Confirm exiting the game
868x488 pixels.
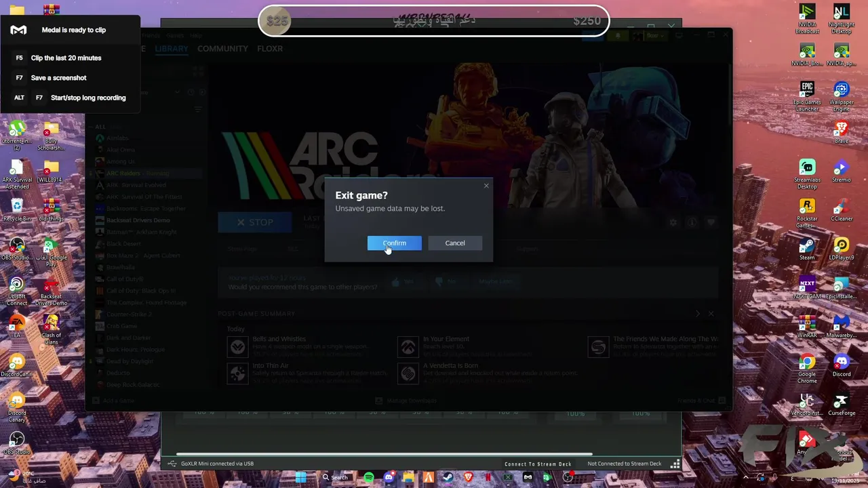pos(394,243)
